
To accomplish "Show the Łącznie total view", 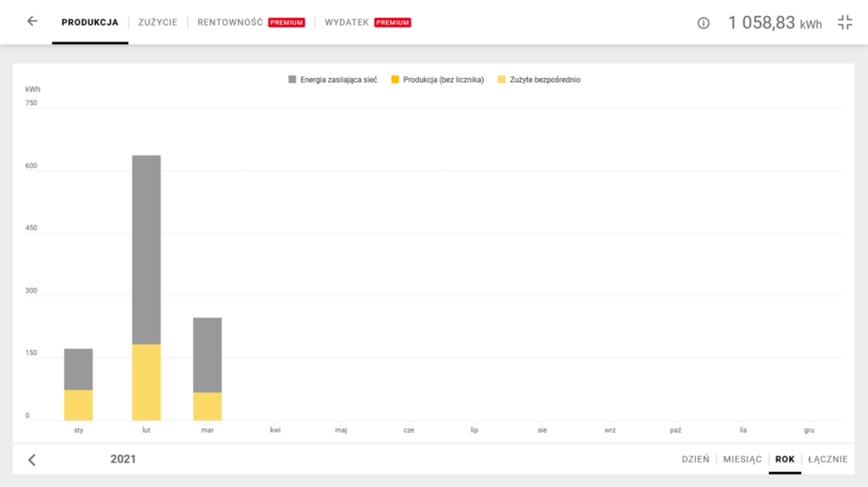I will [827, 459].
